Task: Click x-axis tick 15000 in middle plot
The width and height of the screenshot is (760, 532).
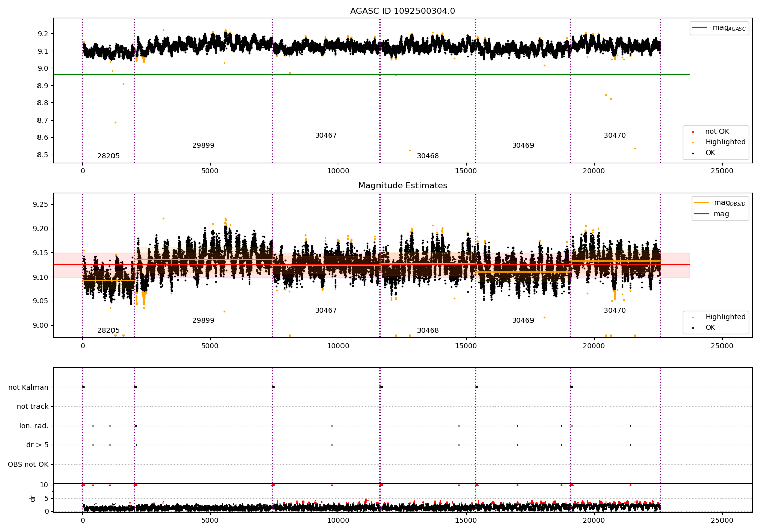Action: (x=466, y=346)
